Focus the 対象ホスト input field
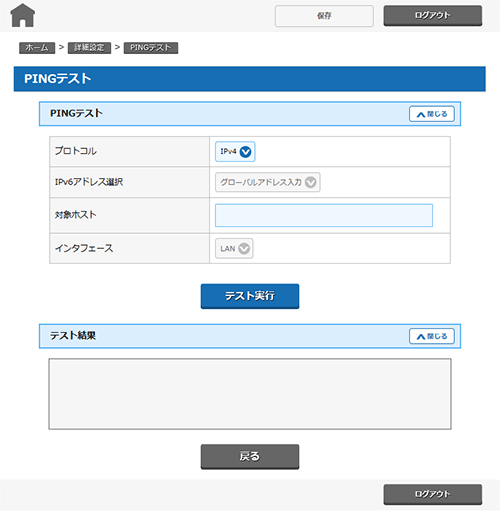This screenshot has width=500, height=517. [x=324, y=215]
